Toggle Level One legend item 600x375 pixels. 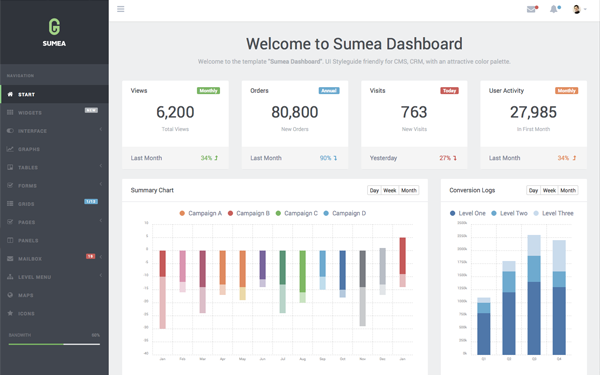click(x=468, y=213)
